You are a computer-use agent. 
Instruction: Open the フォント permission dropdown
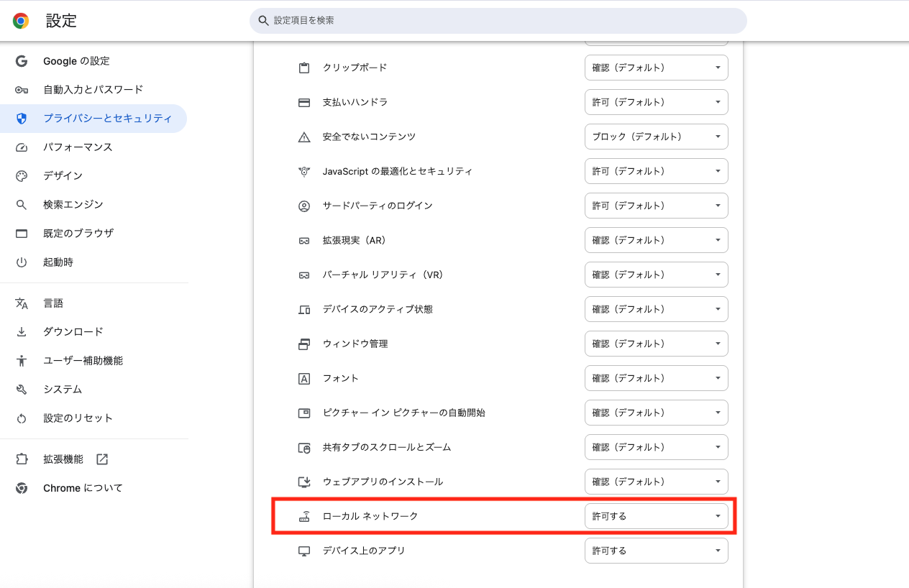(x=657, y=378)
